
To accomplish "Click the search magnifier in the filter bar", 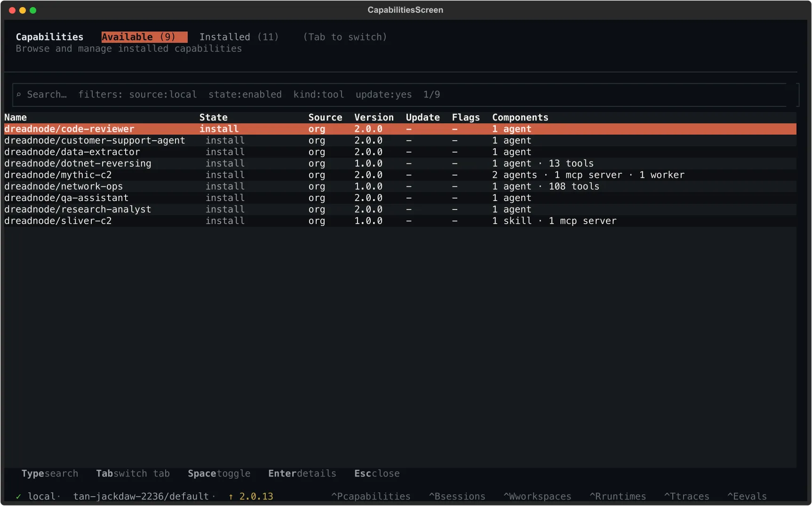I will coord(19,95).
